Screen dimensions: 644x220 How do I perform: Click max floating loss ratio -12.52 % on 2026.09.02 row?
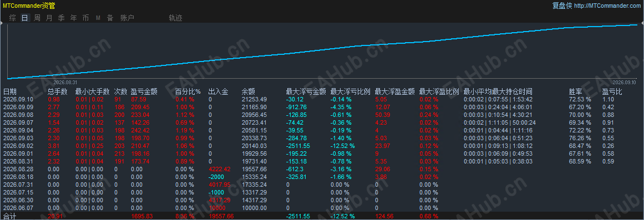pyautogui.click(x=343, y=146)
